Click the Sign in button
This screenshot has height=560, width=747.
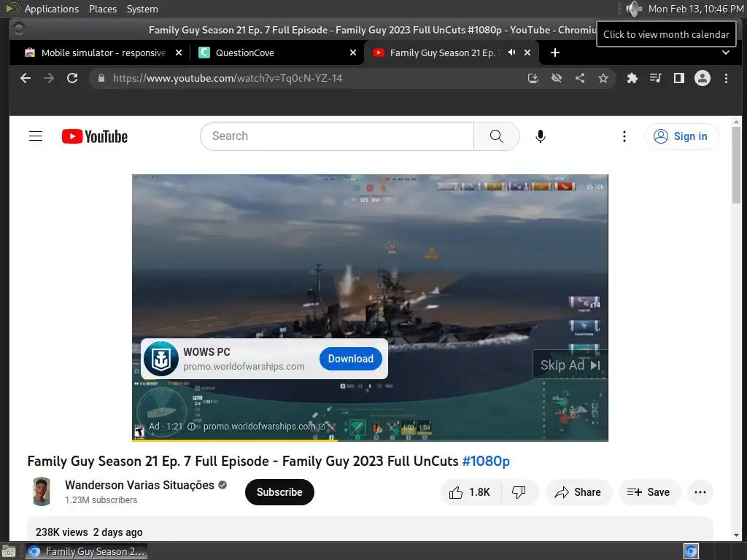click(681, 136)
